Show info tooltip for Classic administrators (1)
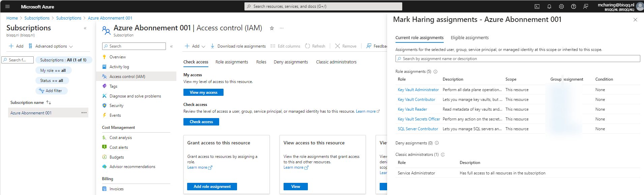 (443, 155)
